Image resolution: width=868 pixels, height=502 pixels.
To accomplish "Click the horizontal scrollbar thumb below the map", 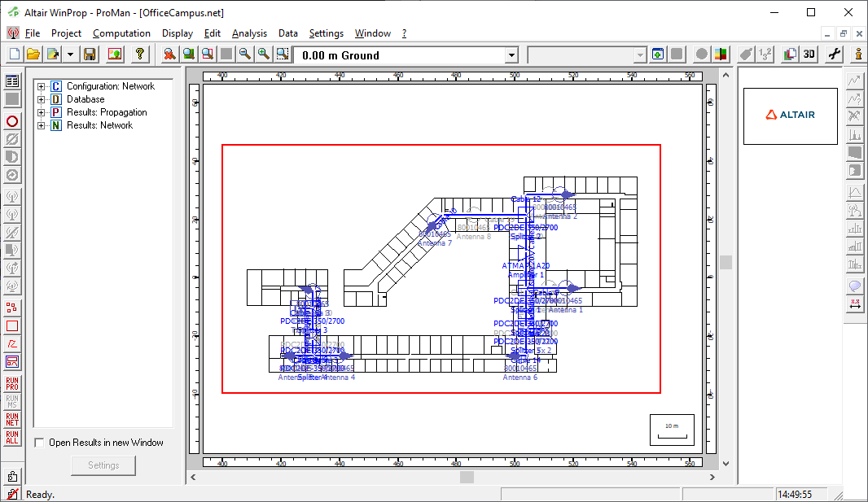I will click(x=467, y=478).
